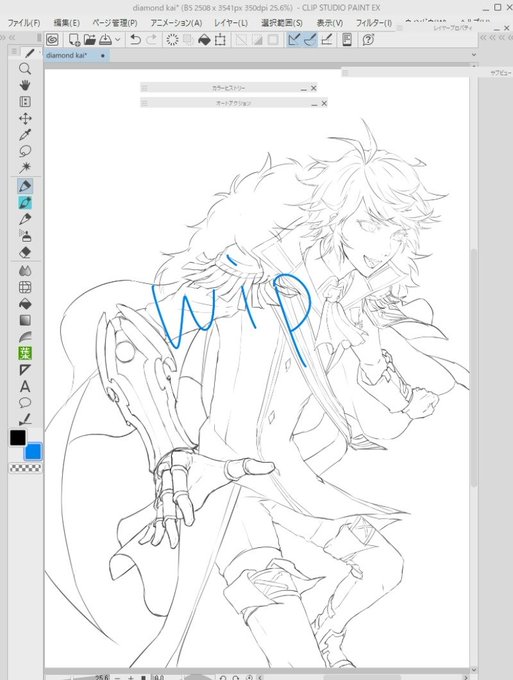
Task: Select the Liquify mesh tool
Action: tap(25, 287)
